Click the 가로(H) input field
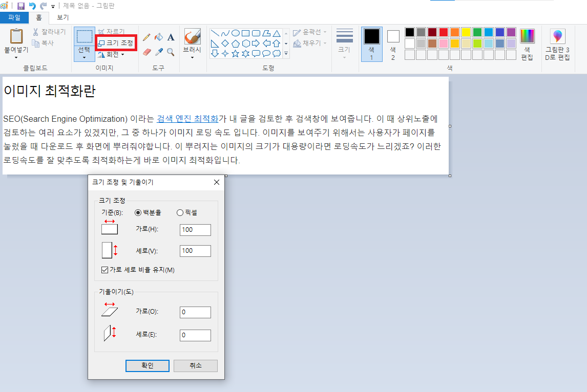Viewport: 587px width, 392px height. 195,230
